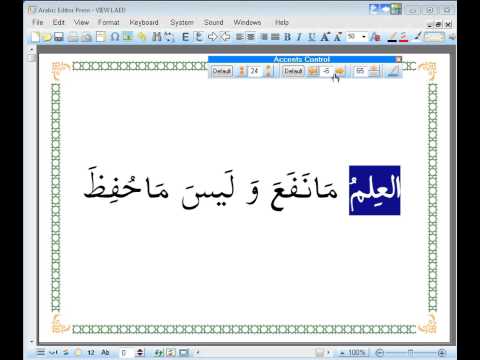Click the up arrow of vertical scrollbar
This screenshot has width=480, height=360.
[x=32, y=49]
